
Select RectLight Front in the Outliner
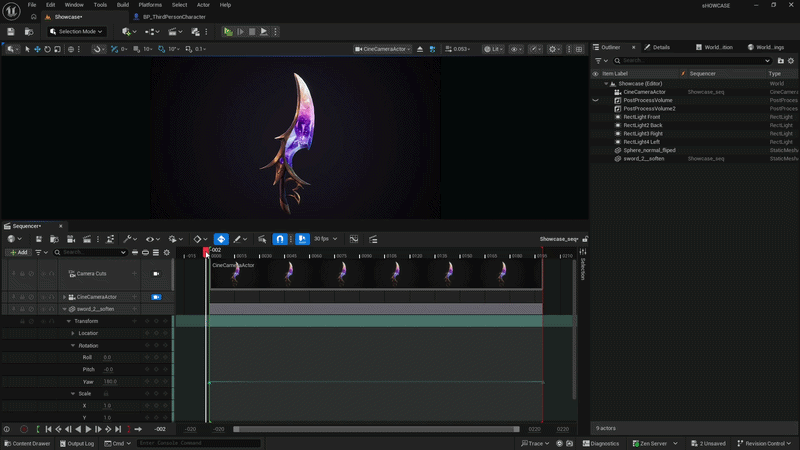[x=641, y=117]
